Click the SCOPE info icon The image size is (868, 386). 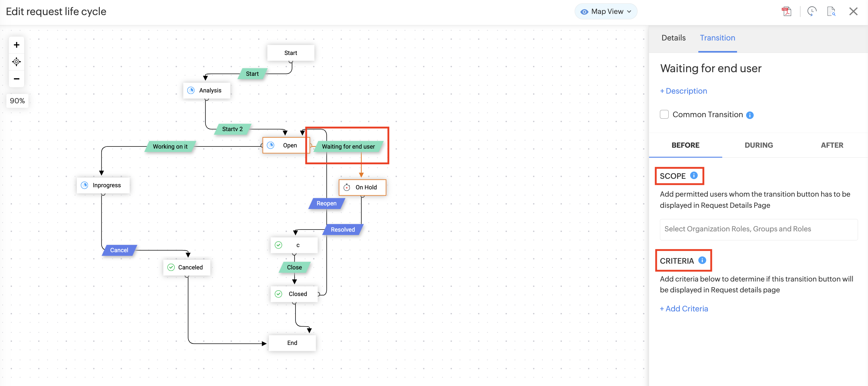click(x=694, y=175)
